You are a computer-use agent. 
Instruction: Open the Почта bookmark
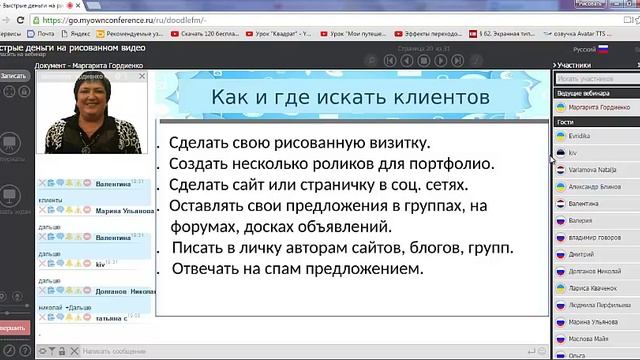click(x=41, y=34)
